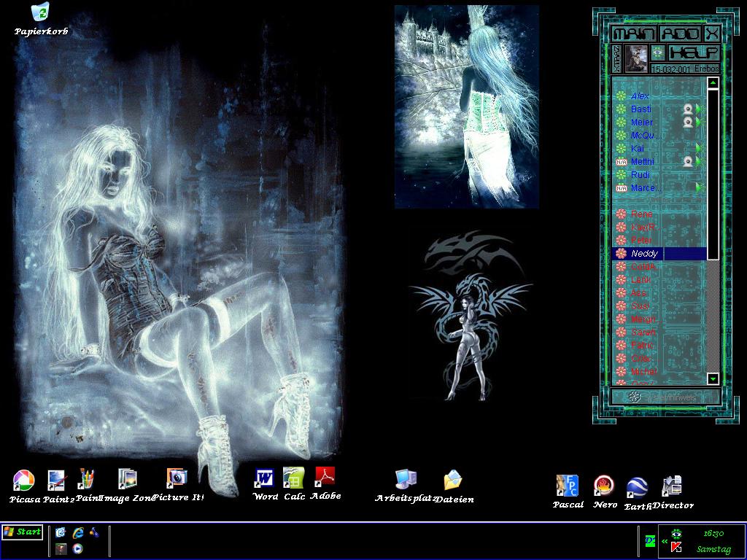
Task: Launch the Word desktop shortcut
Action: [x=265, y=478]
